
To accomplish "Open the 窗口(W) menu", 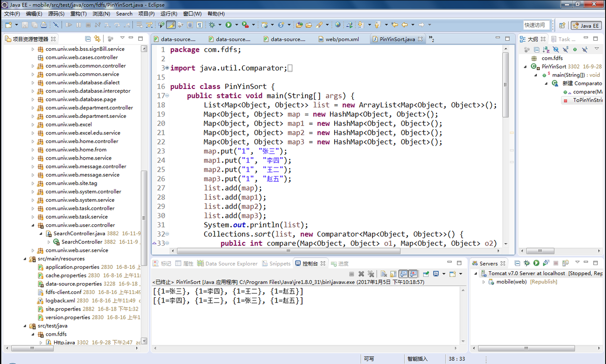I will (192, 14).
